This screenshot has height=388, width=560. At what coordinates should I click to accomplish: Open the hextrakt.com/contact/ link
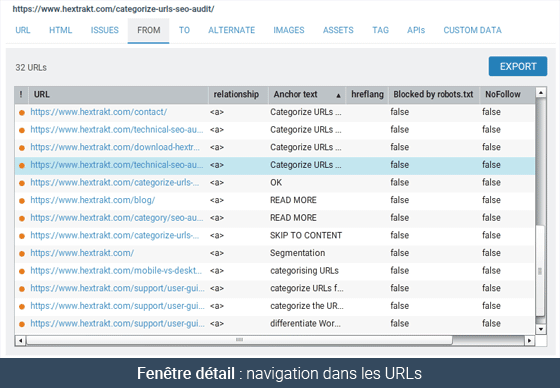click(x=99, y=112)
